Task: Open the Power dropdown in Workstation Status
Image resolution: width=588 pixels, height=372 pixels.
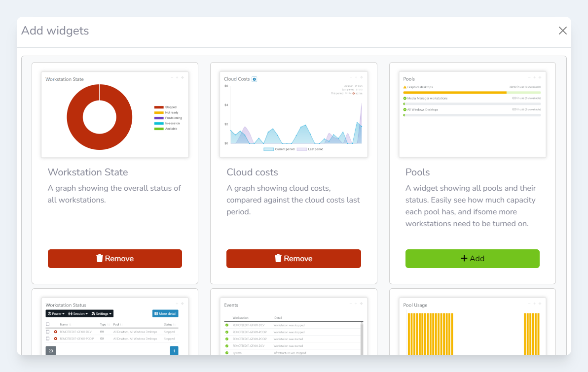Action: pos(56,313)
